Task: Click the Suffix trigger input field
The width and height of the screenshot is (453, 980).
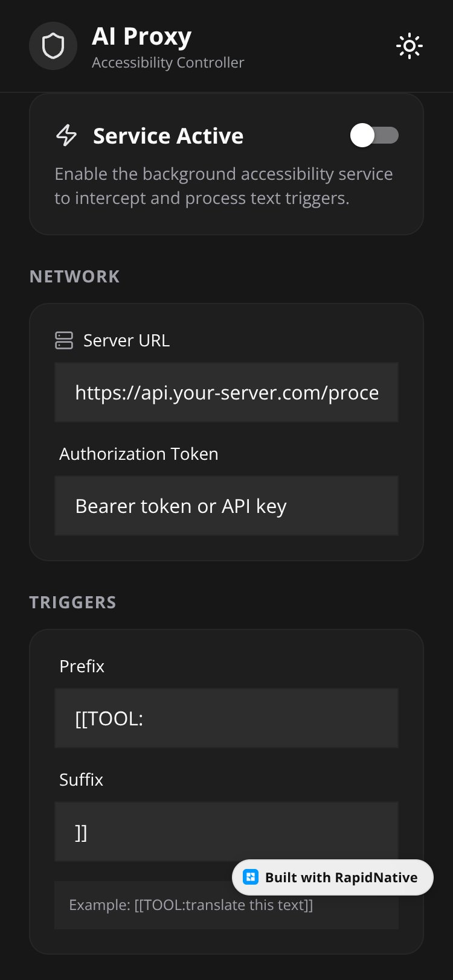Action: (226, 832)
